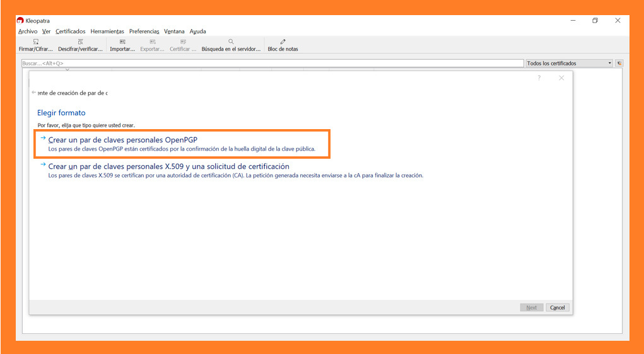
Task: Open the Herramientas menu
Action: (107, 31)
